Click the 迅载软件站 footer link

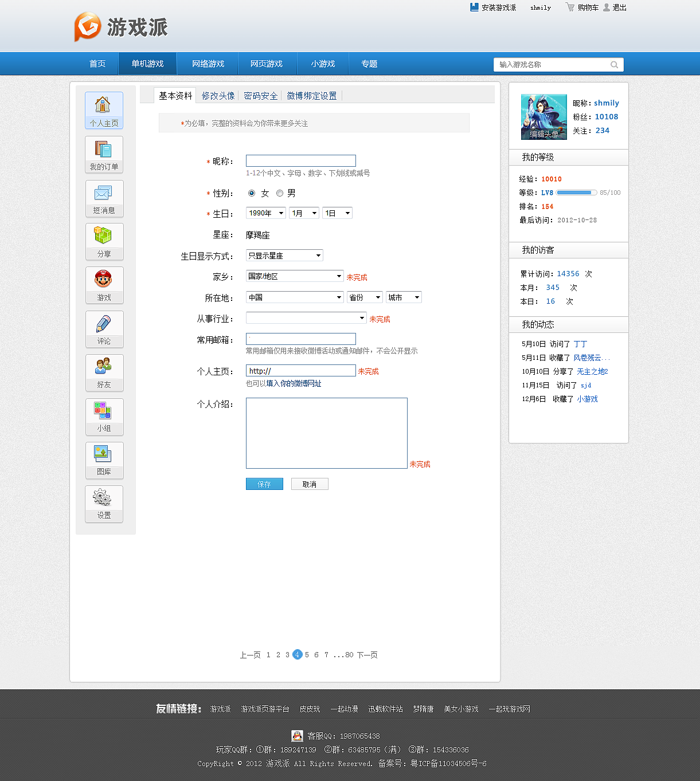pos(385,709)
